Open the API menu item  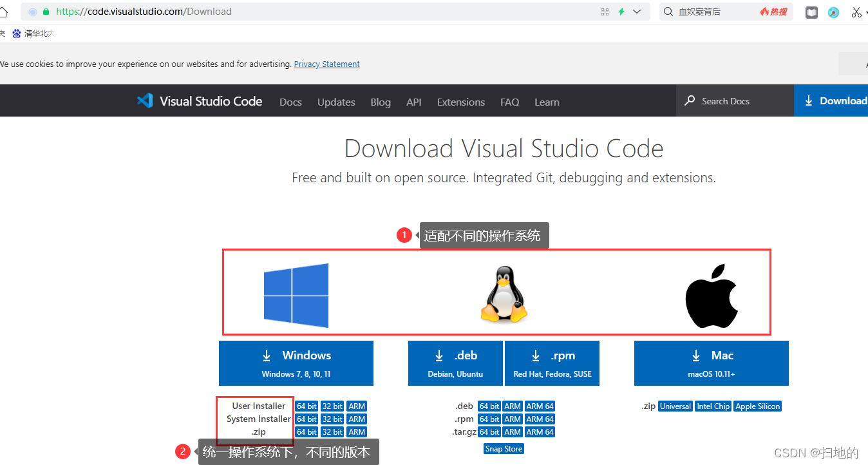tap(414, 102)
